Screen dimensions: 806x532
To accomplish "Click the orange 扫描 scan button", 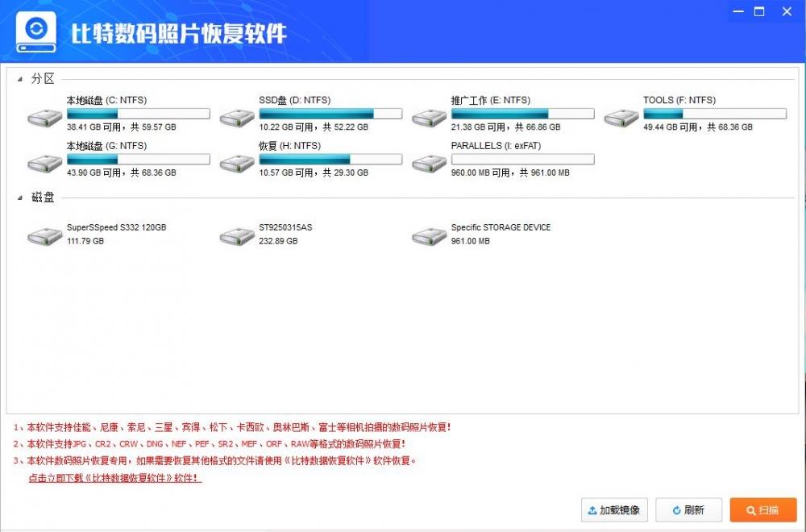I will (762, 509).
